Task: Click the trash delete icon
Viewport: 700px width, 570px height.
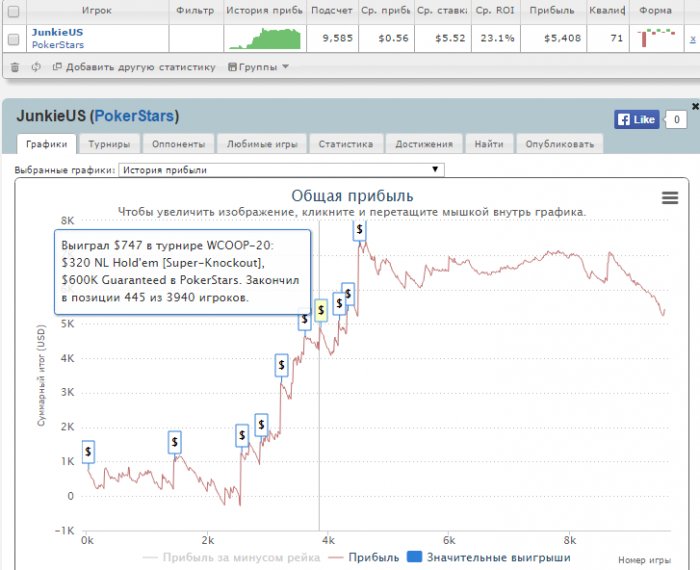Action: tap(15, 67)
